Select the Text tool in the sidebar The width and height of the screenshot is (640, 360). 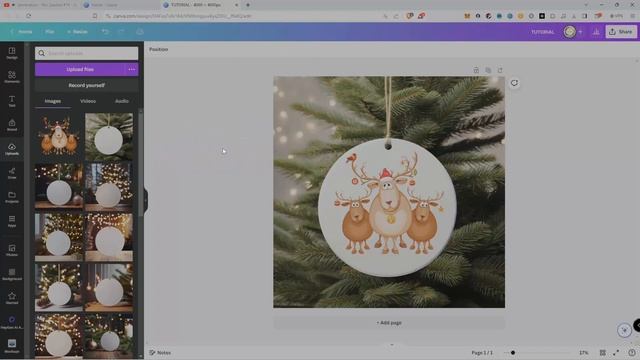click(12, 101)
